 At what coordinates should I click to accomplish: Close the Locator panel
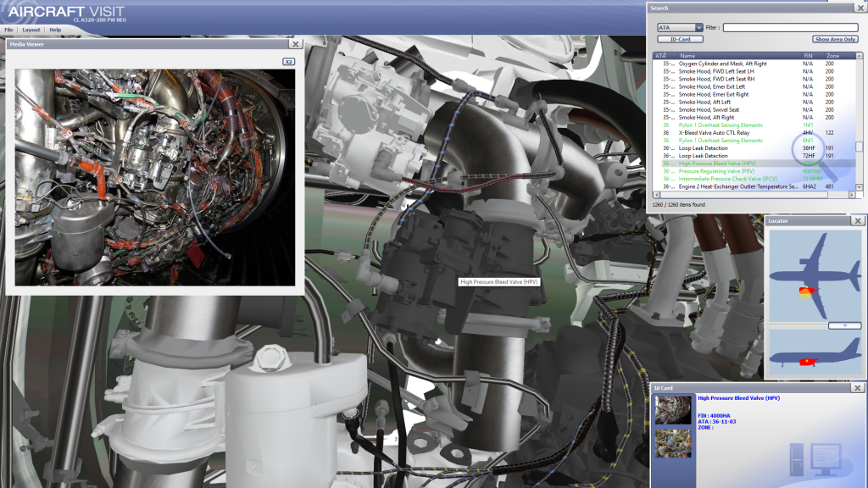click(858, 221)
